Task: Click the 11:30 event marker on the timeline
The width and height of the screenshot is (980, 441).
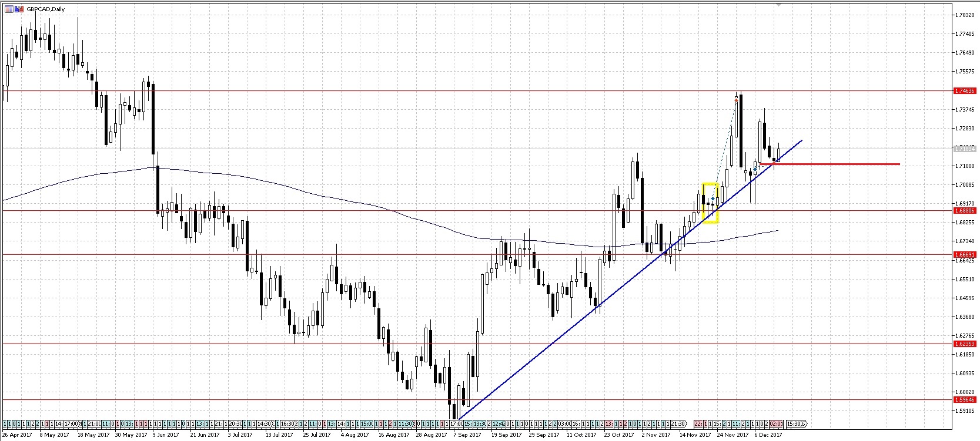Action: [x=404, y=423]
